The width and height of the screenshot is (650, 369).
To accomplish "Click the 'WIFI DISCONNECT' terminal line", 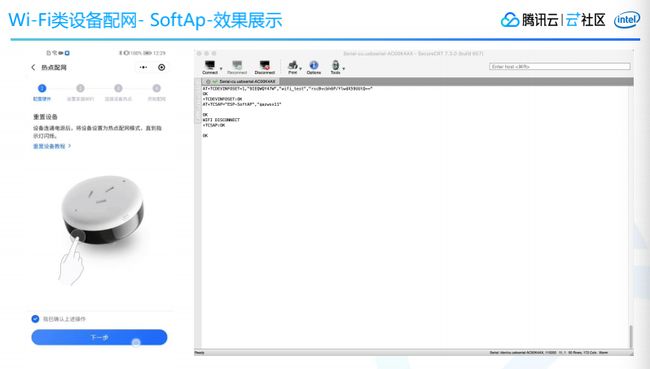I will [x=221, y=120].
